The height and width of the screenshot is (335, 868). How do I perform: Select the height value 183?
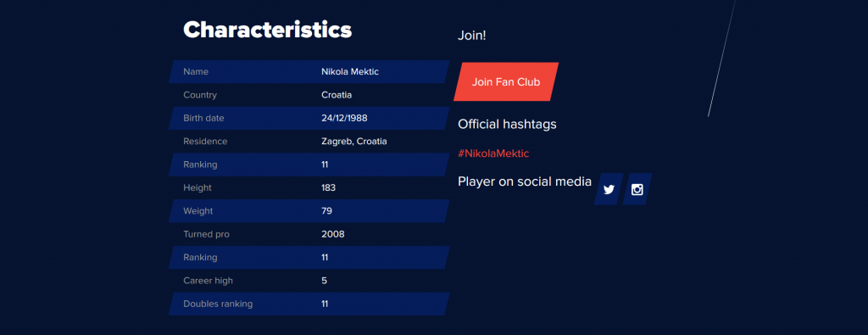point(328,188)
